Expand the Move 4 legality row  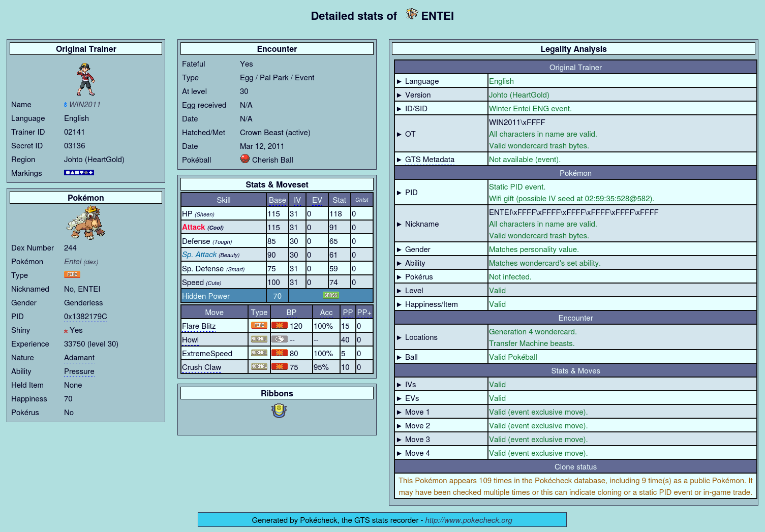coord(399,453)
